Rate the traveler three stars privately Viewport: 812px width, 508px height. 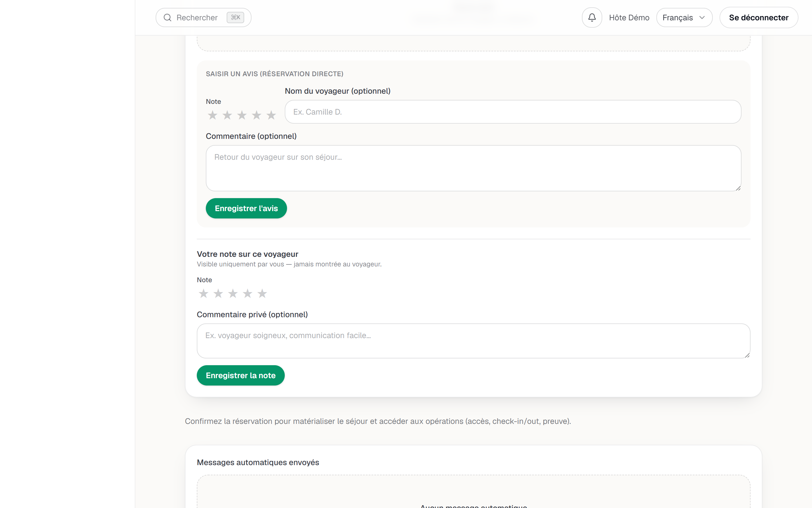[x=233, y=294]
